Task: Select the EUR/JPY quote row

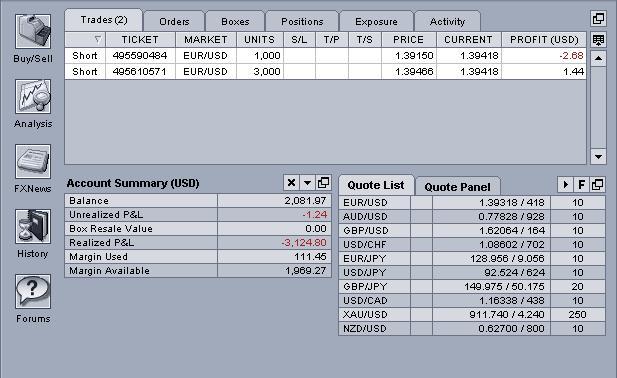Action: point(472,258)
